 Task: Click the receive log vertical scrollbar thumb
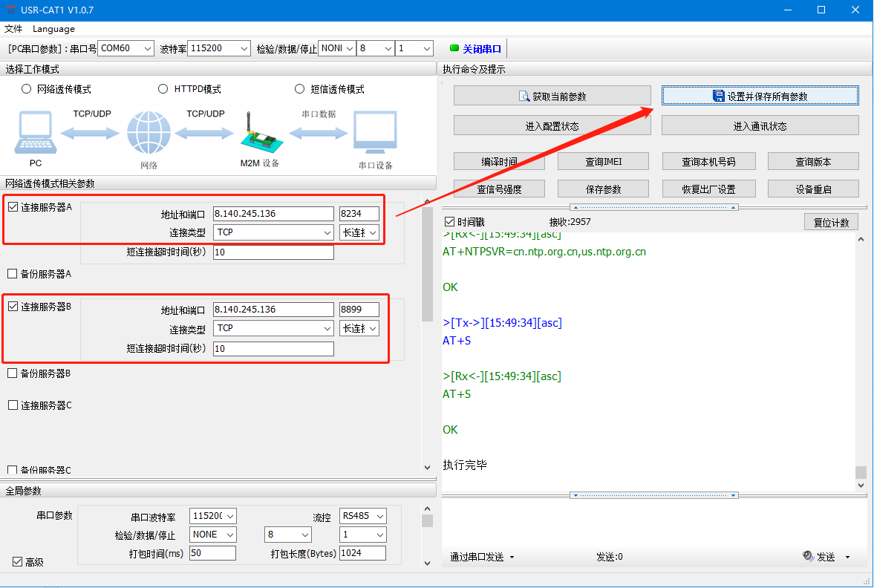pos(861,472)
